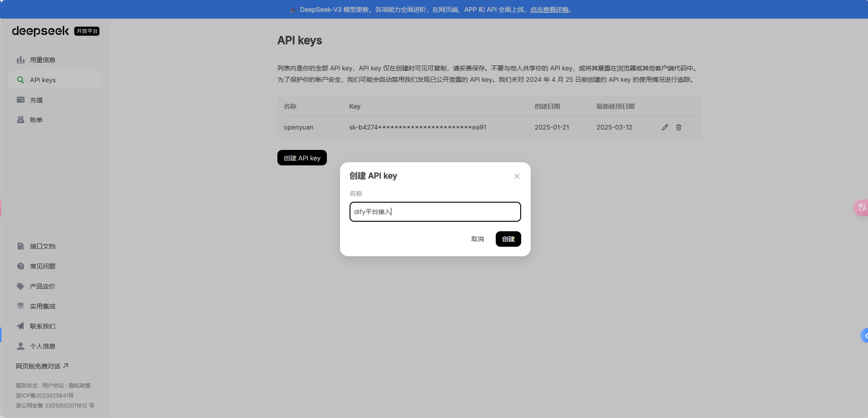This screenshot has width=868, height=418.
Task: Open the 隐私政策 footer link
Action: (x=79, y=386)
